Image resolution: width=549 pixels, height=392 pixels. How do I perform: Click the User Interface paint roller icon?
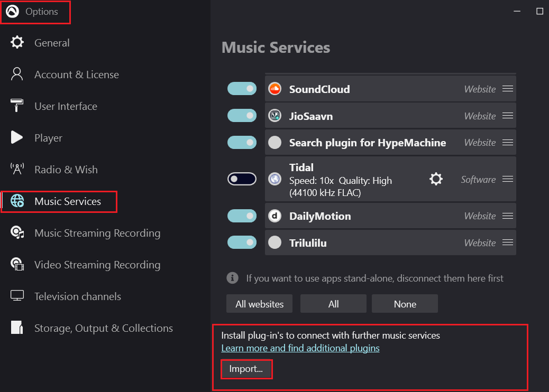17,106
